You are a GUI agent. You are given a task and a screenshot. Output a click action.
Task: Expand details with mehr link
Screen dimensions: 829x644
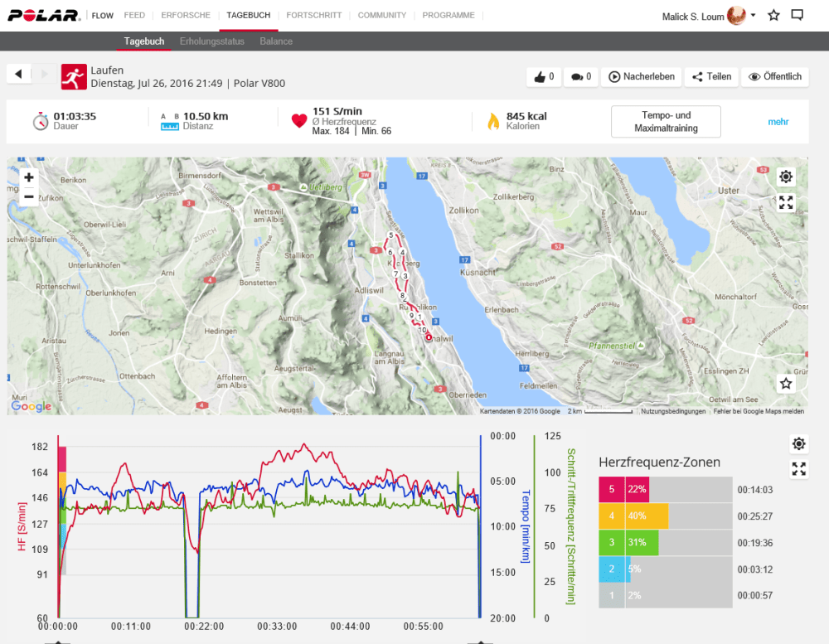pyautogui.click(x=778, y=122)
